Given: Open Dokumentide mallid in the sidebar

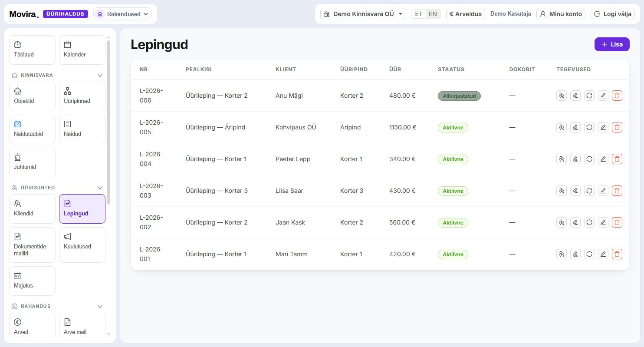Looking at the screenshot, I should pos(32,245).
